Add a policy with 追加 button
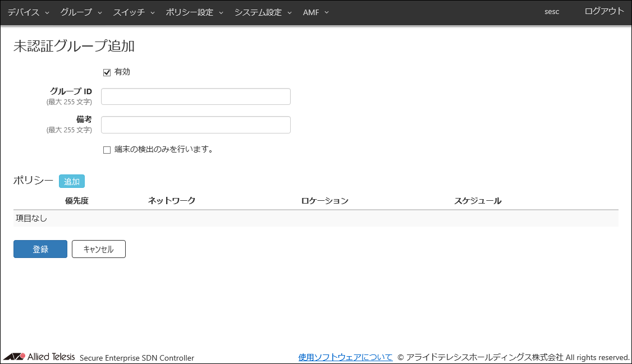Viewport: 632px width, 364px height. 72,181
